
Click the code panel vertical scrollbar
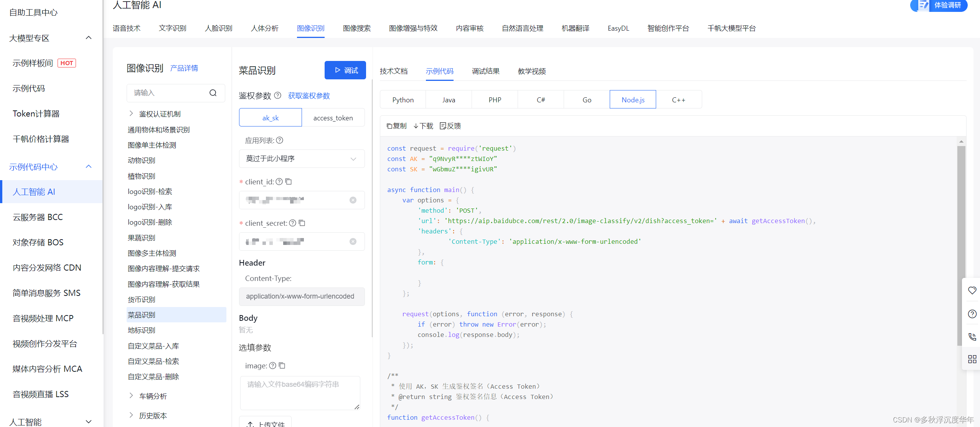coord(961,245)
